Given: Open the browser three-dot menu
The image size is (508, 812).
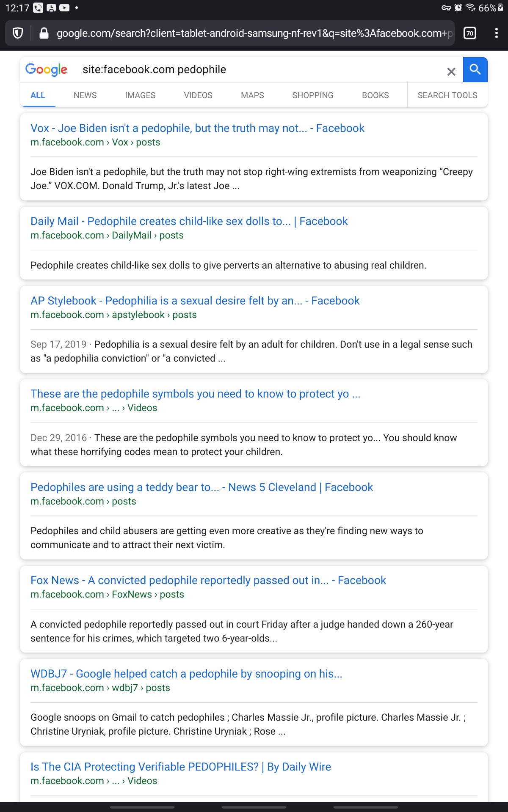Looking at the screenshot, I should pos(496,33).
